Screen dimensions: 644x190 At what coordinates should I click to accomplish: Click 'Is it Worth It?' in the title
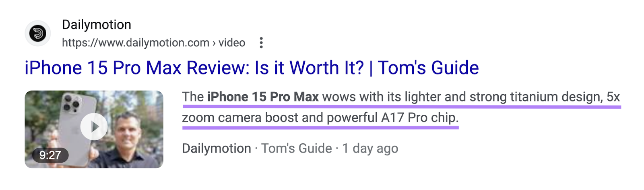tap(309, 68)
